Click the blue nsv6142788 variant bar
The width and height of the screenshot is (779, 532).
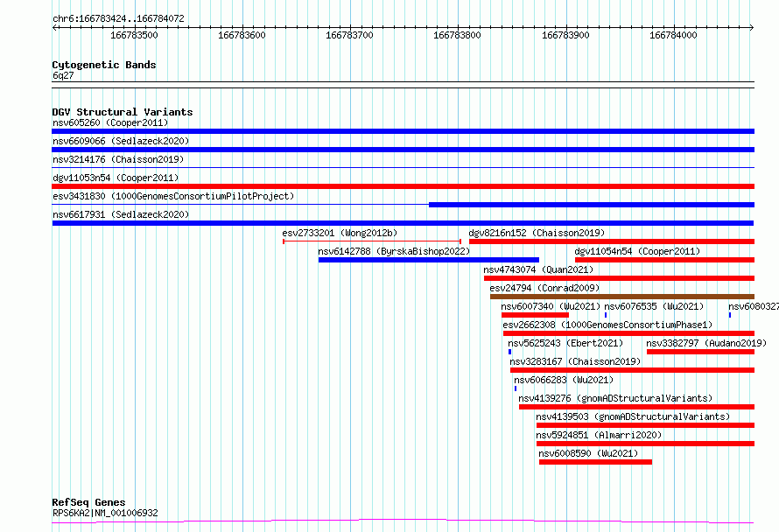click(429, 260)
